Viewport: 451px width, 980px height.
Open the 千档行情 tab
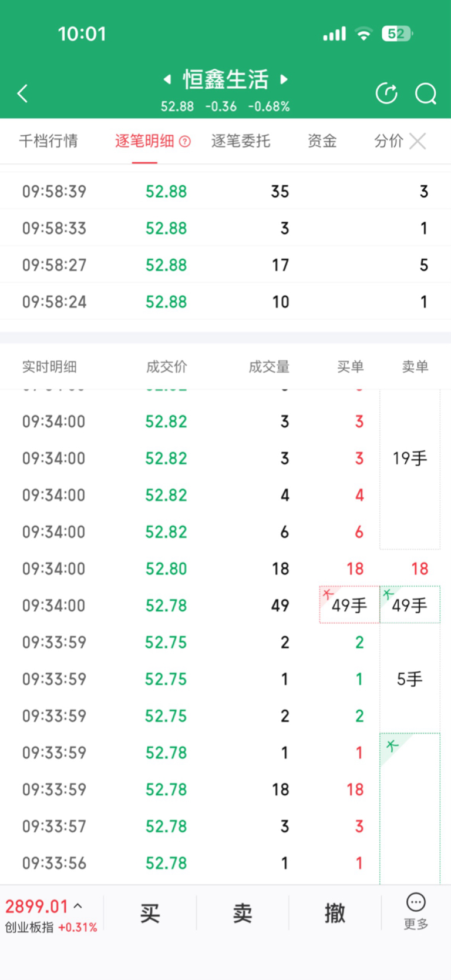tap(49, 141)
